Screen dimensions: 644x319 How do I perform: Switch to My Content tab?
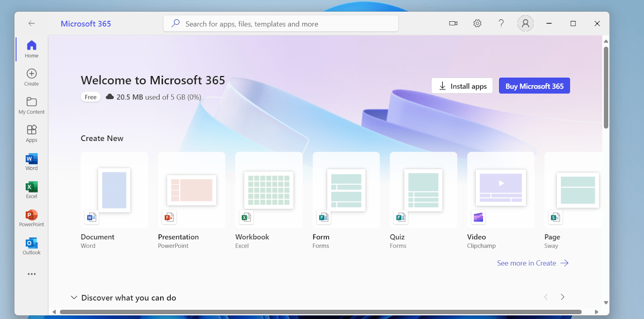click(x=31, y=106)
